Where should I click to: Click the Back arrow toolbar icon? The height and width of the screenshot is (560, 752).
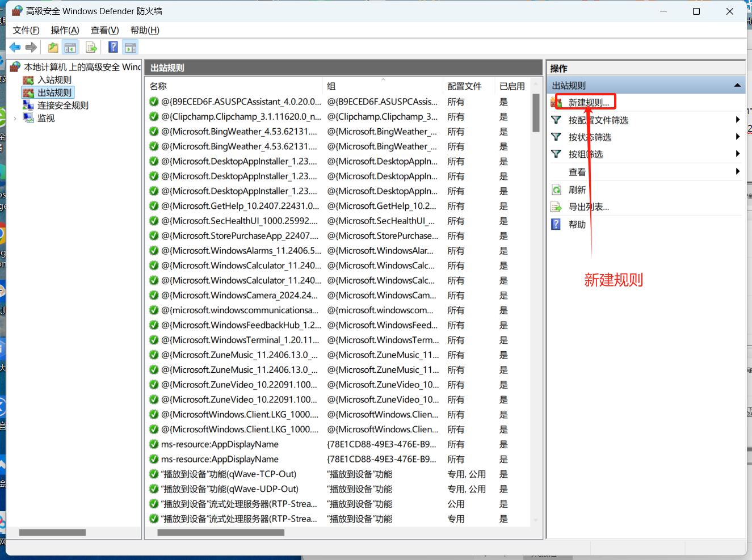[15, 48]
